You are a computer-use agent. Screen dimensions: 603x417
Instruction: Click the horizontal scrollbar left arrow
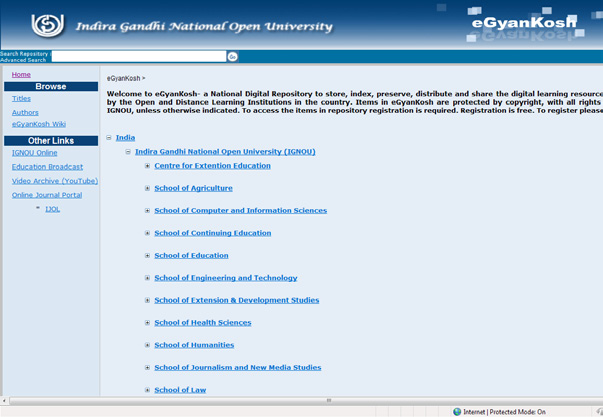point(4,400)
